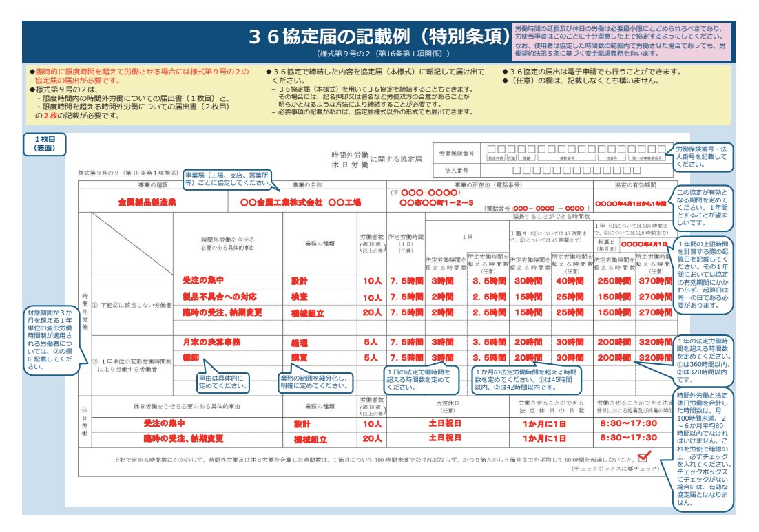The height and width of the screenshot is (532, 759).
Task: Select 1か月に1日 in the 設計 holiday row
Action: pyautogui.click(x=544, y=424)
